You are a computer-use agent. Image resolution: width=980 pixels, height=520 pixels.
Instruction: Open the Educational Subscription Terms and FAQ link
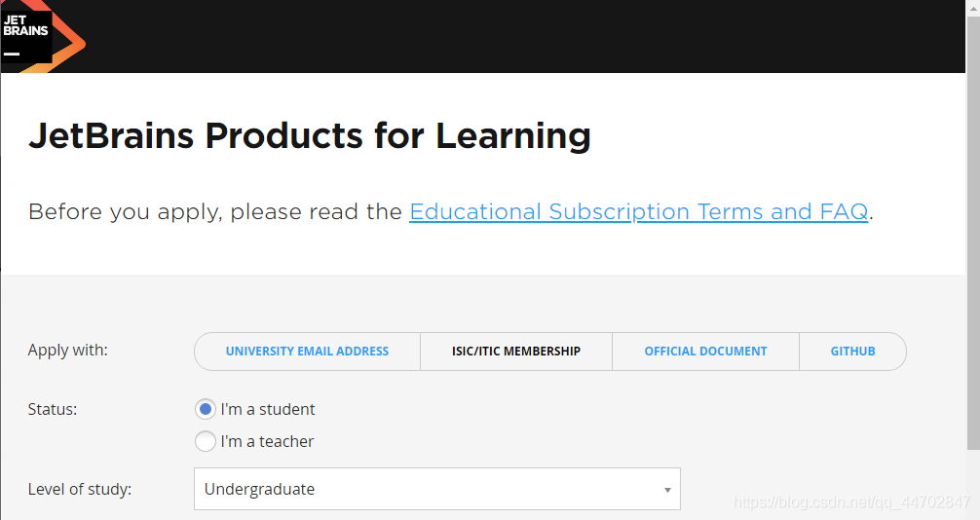click(x=638, y=212)
